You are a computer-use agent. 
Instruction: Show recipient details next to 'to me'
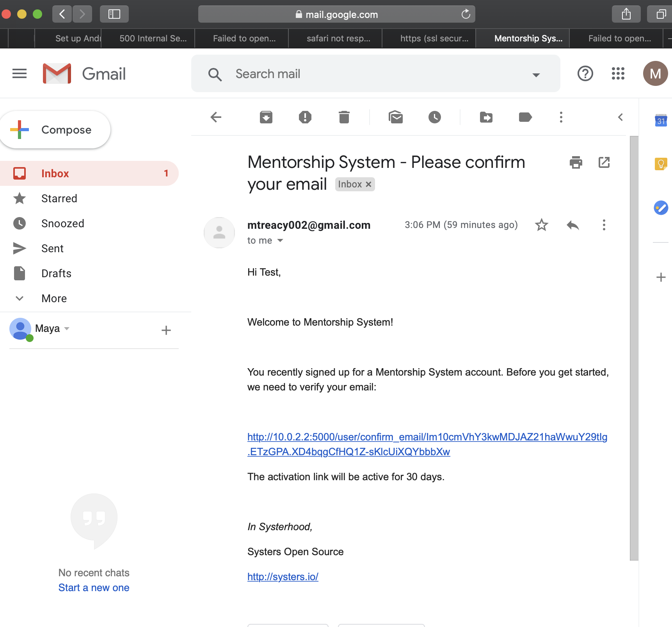(x=280, y=240)
